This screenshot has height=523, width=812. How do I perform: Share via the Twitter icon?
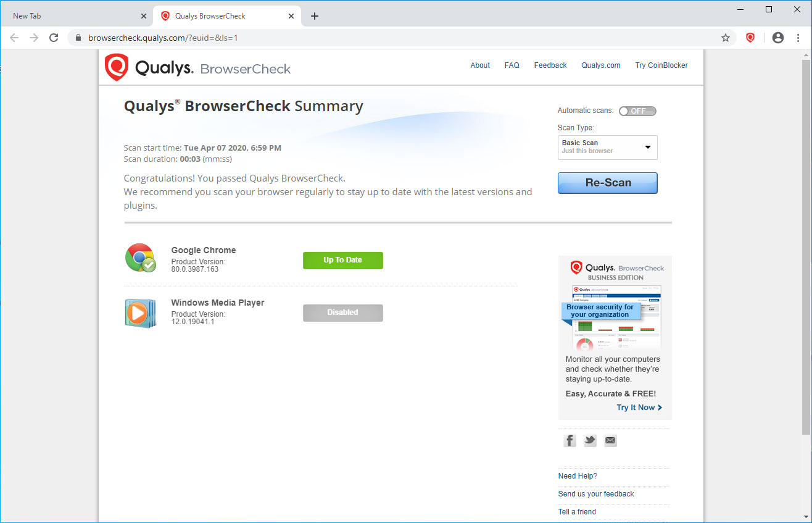point(590,440)
